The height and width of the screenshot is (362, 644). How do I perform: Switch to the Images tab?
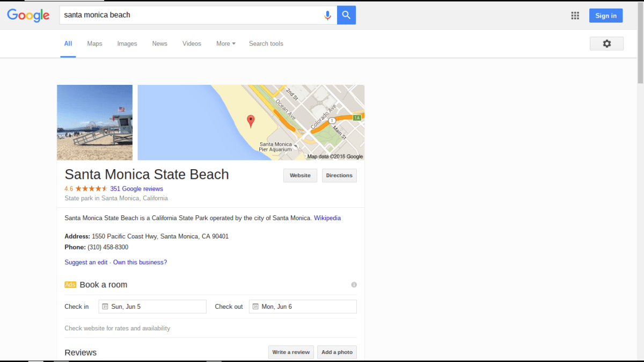127,44
